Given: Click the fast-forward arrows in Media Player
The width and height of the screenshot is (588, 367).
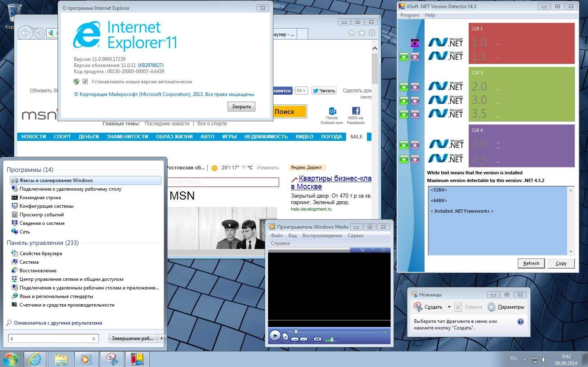Looking at the screenshot, I should [385, 331].
